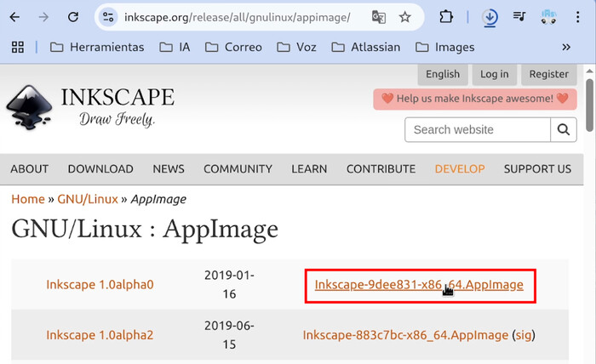Open the Inkscape 1.0alpha0 release link
Viewport: 596px width, 364px height.
100,284
